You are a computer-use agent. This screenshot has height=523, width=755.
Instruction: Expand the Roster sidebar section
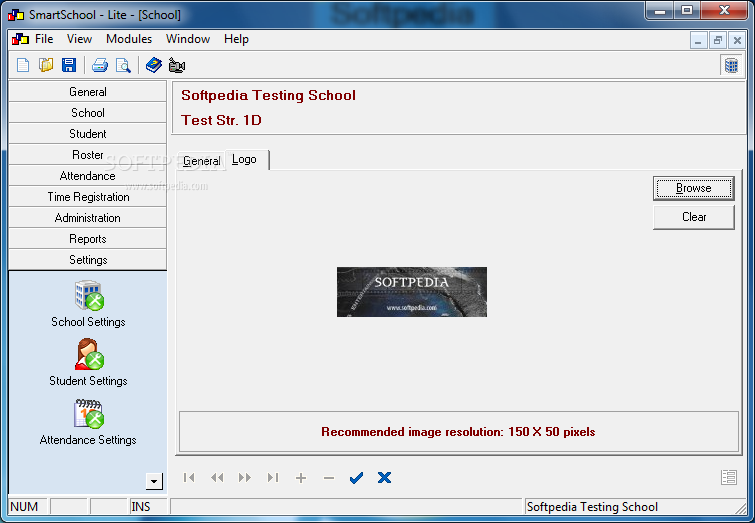click(88, 155)
